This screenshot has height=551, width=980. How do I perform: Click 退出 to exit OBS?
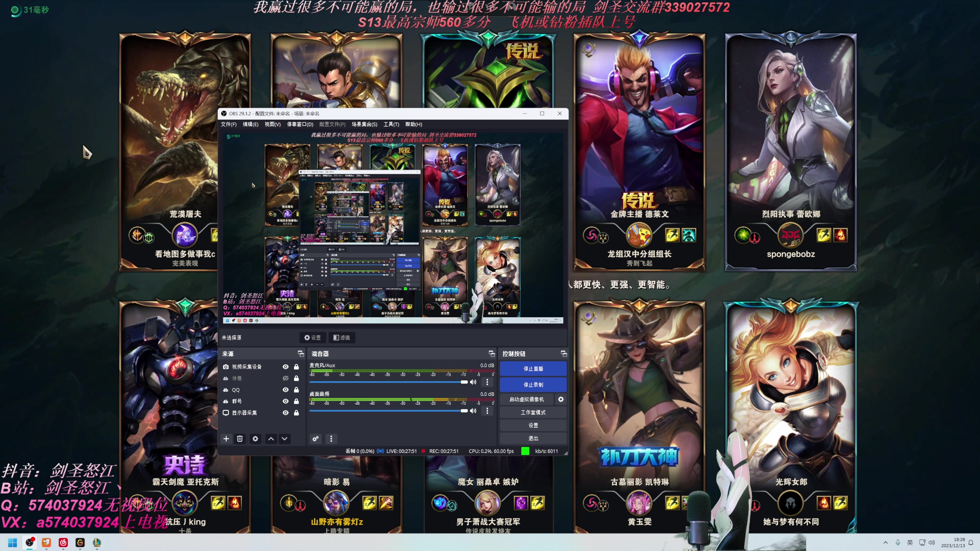pyautogui.click(x=533, y=438)
